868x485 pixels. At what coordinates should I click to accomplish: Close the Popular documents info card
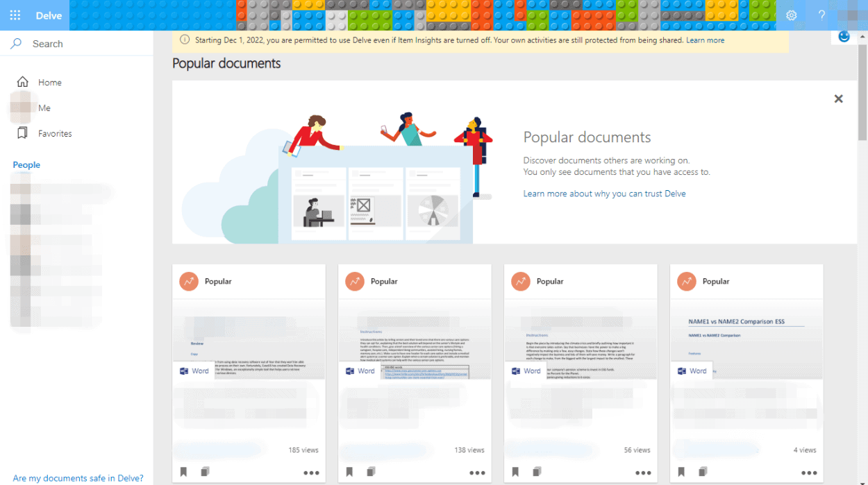tap(838, 99)
